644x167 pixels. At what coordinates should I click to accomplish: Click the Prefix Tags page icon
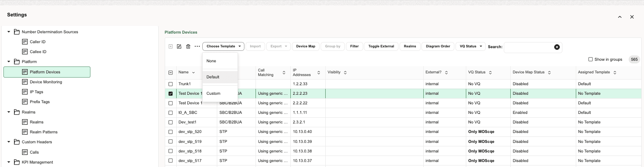[25, 102]
